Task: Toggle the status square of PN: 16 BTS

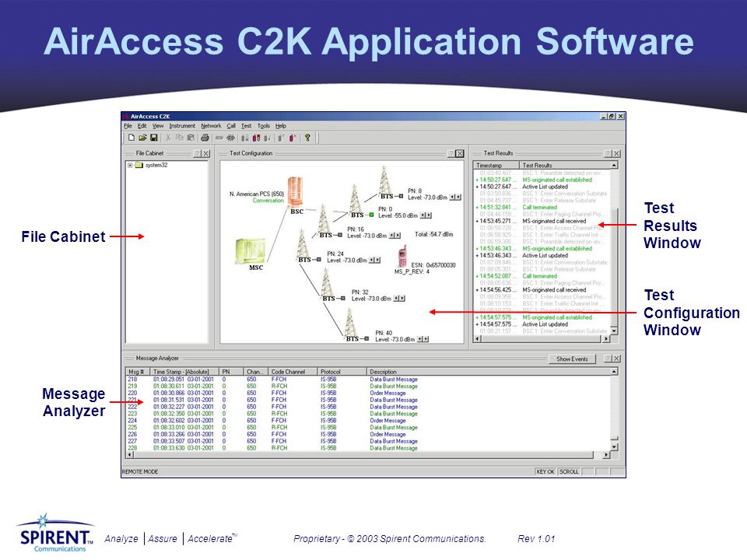Action: pyautogui.click(x=340, y=235)
